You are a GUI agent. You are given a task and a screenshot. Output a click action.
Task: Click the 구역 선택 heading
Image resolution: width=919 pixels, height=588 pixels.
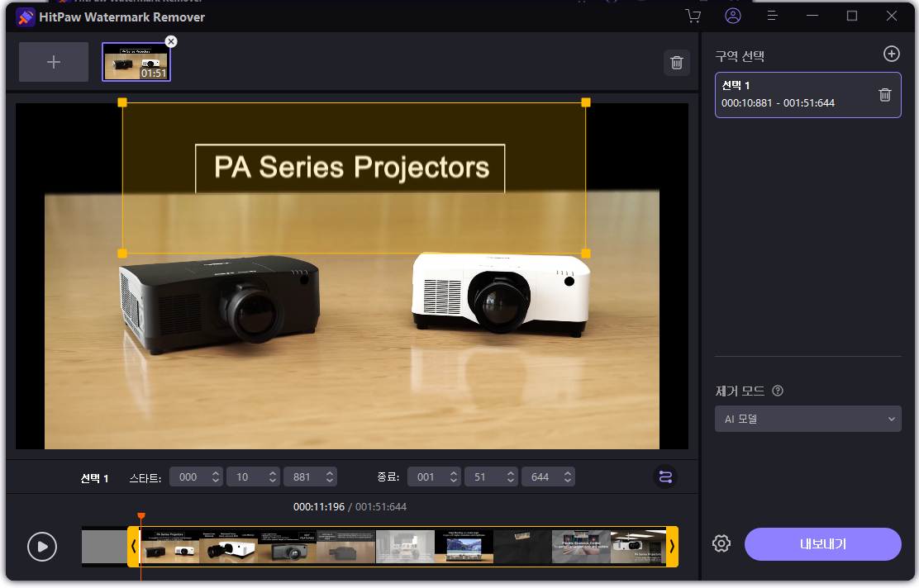[740, 56]
